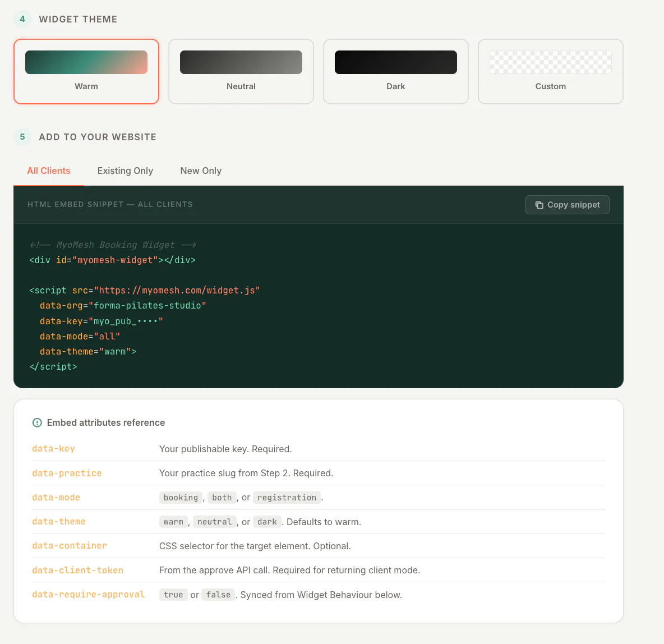This screenshot has width=664, height=644.
Task: Click the data-theme attribute name in reference
Action: coord(59,522)
